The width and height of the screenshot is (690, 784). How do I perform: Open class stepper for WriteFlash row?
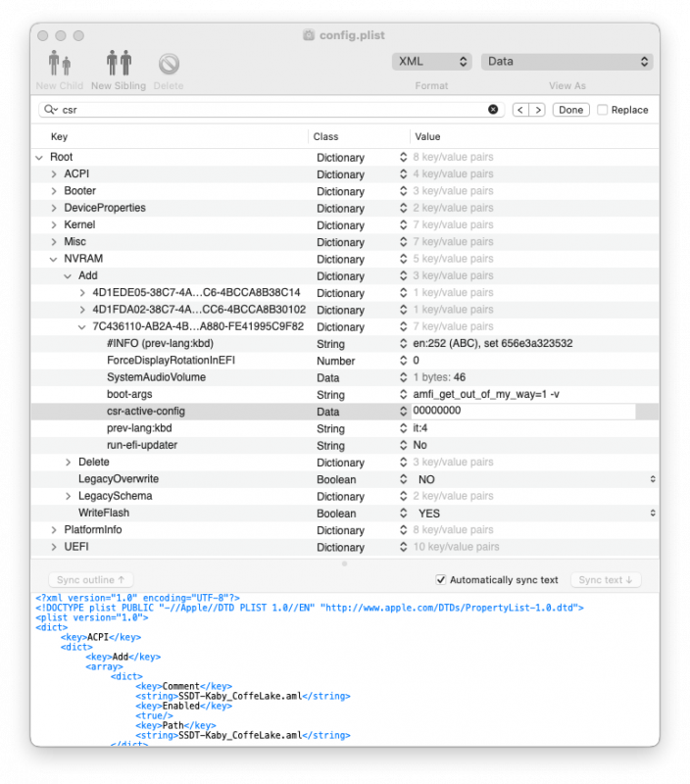click(x=404, y=514)
